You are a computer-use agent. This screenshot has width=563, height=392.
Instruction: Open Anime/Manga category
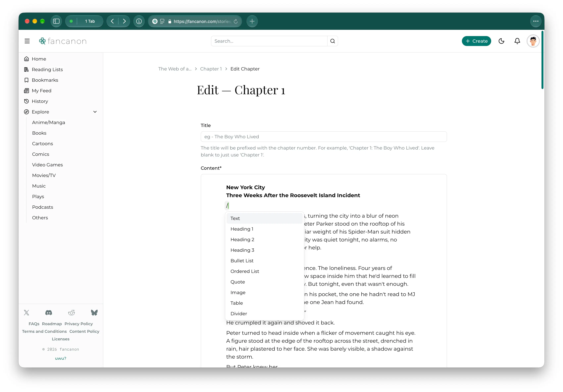[48, 123]
